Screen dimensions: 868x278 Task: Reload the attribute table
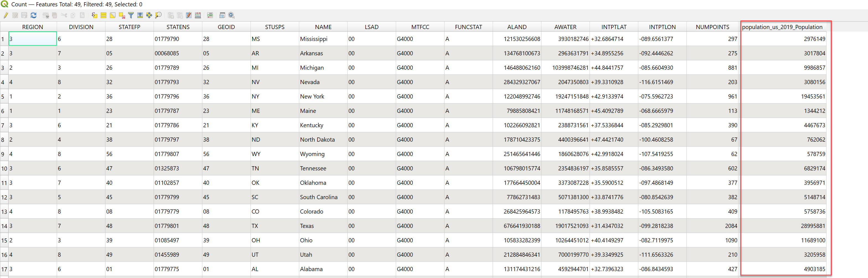(33, 15)
